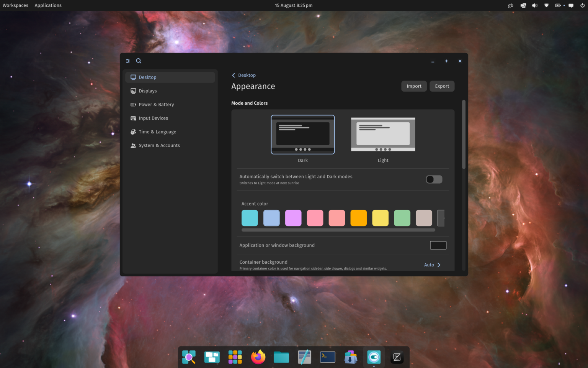Click the battery indicator in the top bar
Image resolution: width=588 pixels, height=368 pixels.
pyautogui.click(x=558, y=5)
